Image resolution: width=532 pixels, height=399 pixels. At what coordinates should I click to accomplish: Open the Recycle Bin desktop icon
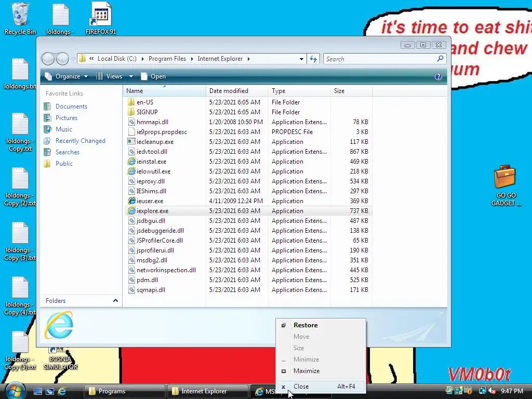20,18
